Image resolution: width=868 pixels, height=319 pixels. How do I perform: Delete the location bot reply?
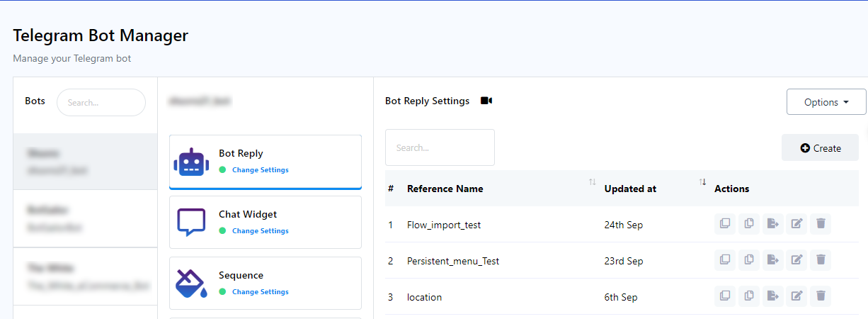[821, 296]
